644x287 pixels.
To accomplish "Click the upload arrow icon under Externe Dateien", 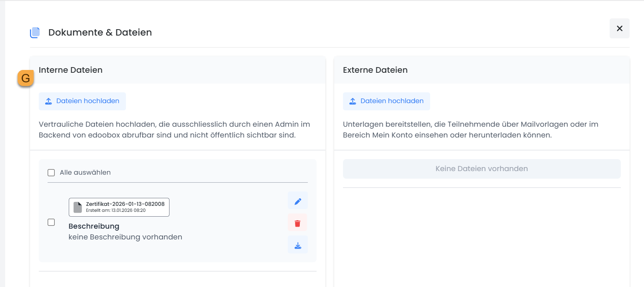I will point(353,101).
